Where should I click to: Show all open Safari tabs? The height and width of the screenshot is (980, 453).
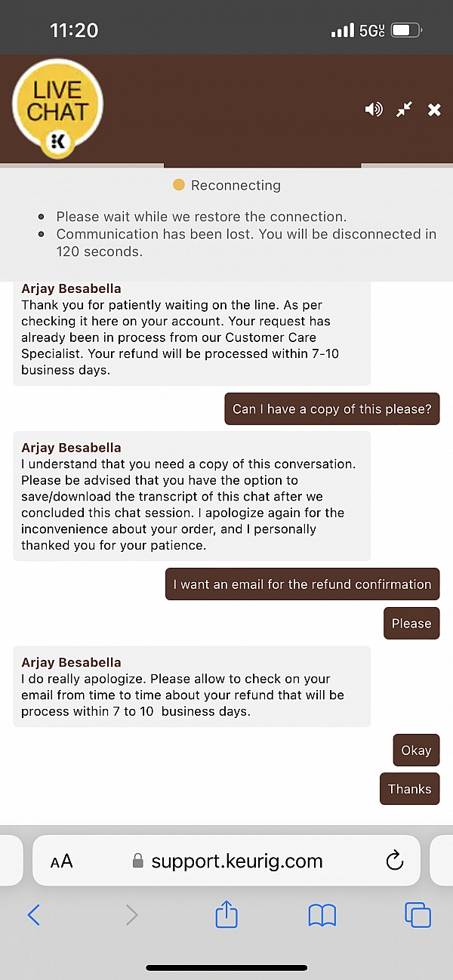click(x=418, y=914)
